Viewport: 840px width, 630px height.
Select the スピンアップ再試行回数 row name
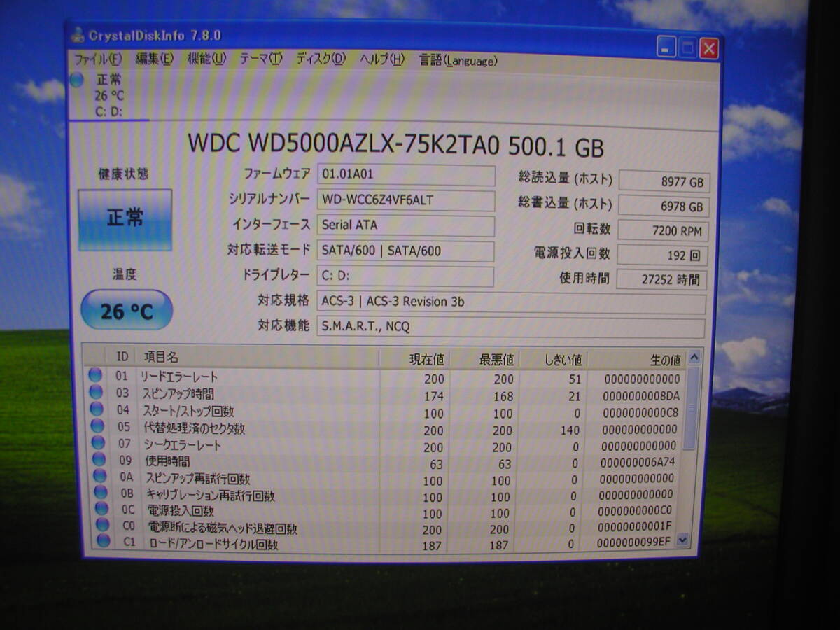click(x=198, y=479)
